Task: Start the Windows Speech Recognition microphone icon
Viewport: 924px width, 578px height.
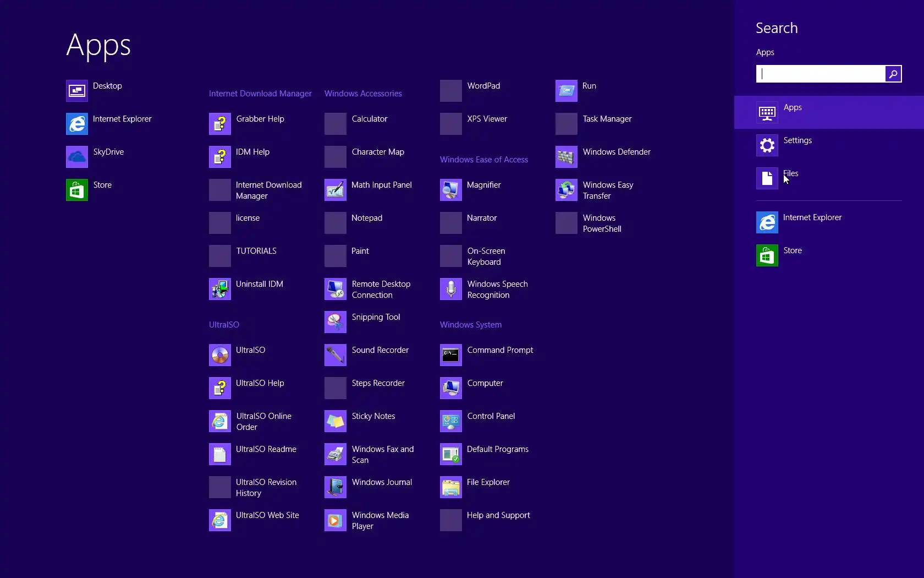Action: coord(451,289)
